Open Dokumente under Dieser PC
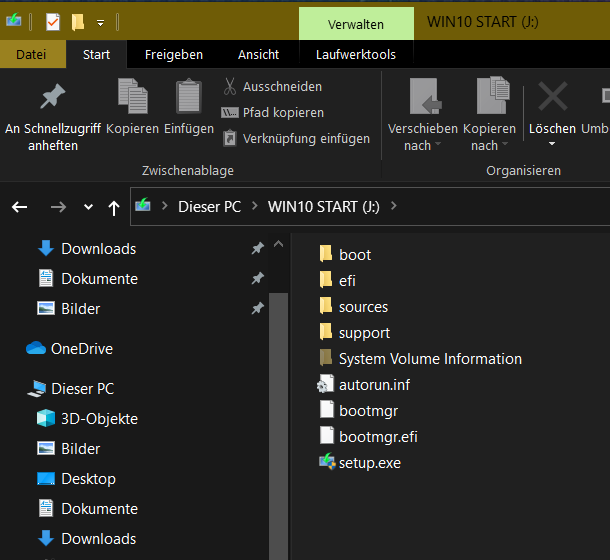This screenshot has width=610, height=560. click(x=88, y=509)
